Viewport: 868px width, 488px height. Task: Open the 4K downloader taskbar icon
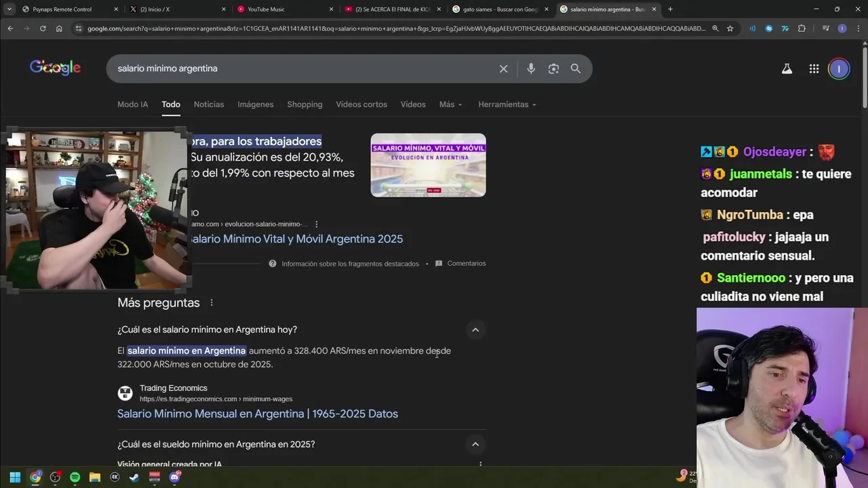[x=115, y=477]
